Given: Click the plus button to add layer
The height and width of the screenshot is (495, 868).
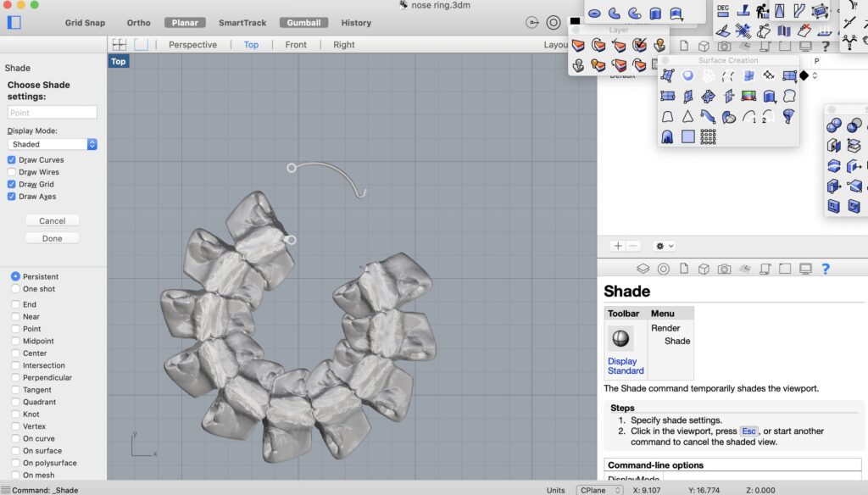Looking at the screenshot, I should 617,246.
